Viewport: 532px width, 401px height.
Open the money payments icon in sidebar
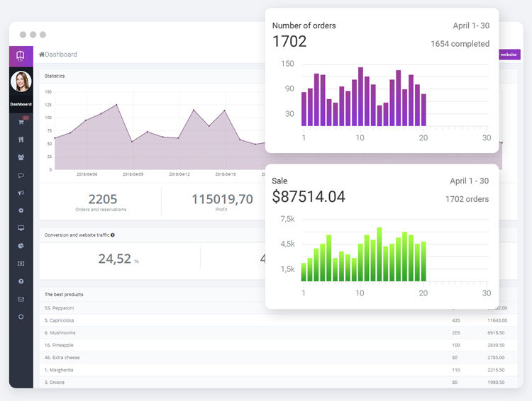(21, 264)
